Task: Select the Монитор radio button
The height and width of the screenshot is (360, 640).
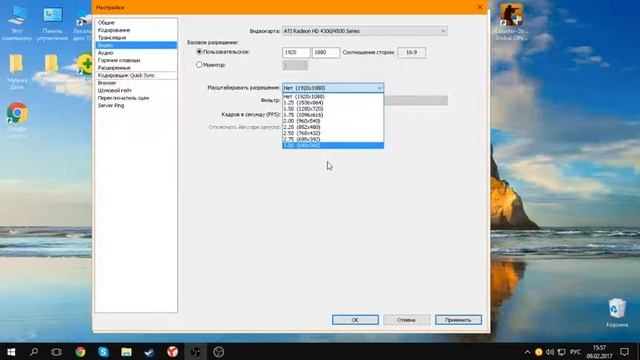Action: (x=199, y=65)
